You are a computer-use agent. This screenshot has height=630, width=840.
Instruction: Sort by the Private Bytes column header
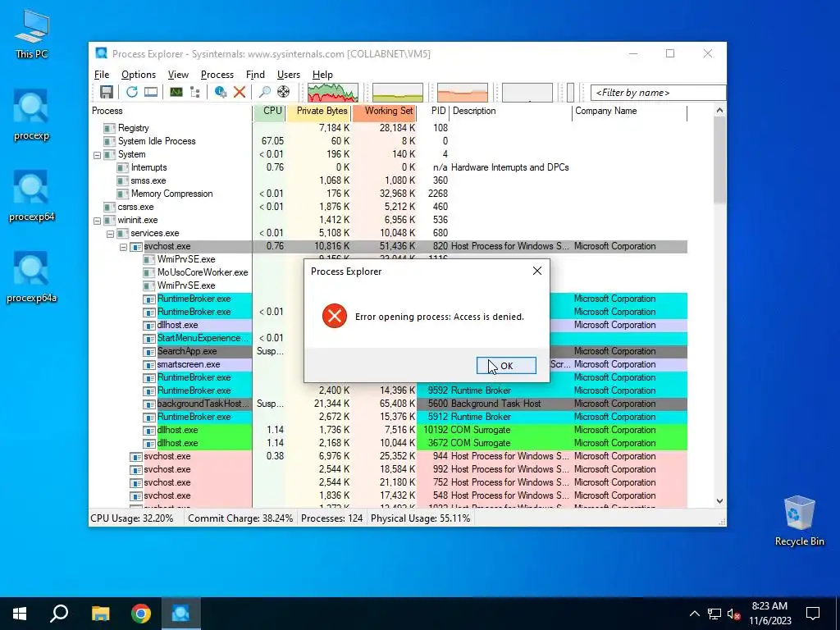click(x=319, y=111)
